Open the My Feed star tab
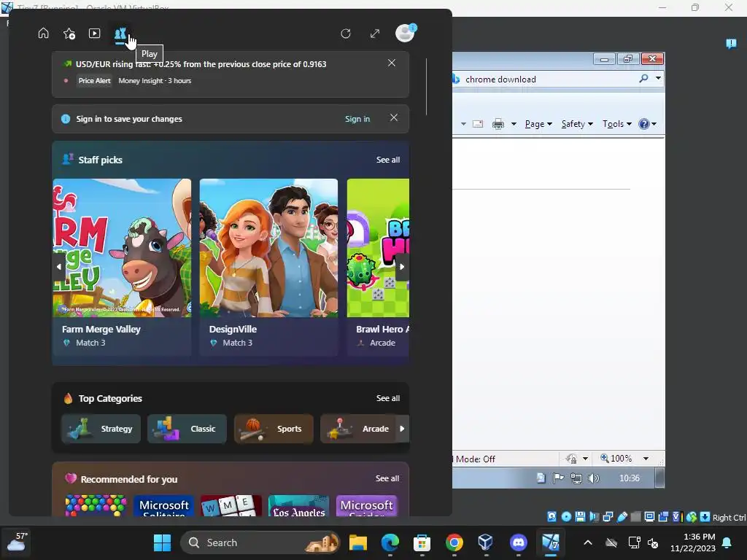This screenshot has height=560, width=747. (69, 34)
